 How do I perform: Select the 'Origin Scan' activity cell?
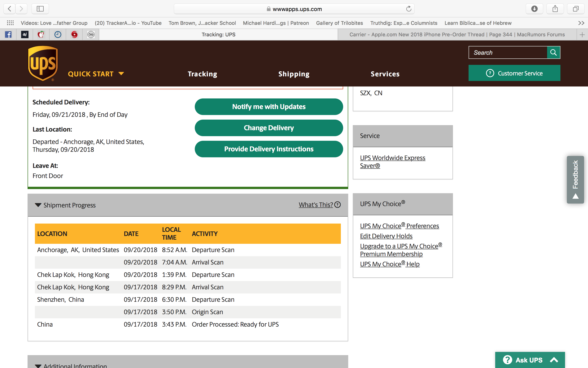pyautogui.click(x=207, y=312)
